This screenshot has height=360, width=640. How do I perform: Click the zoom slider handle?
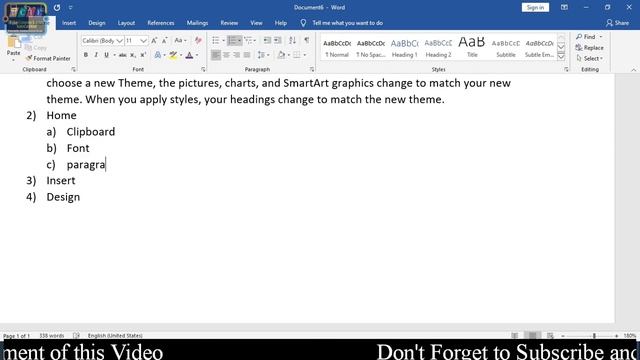click(x=594, y=336)
